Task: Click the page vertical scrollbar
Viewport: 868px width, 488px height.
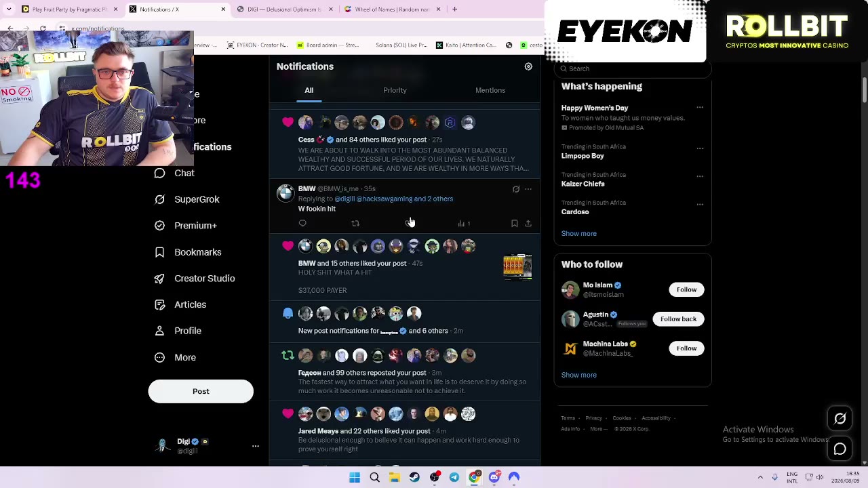Action: [x=864, y=90]
